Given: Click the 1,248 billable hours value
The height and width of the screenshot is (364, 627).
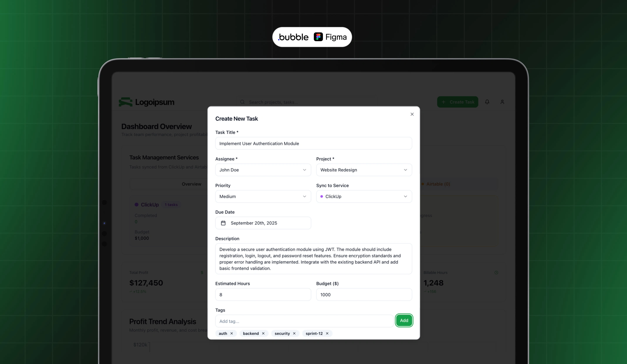Looking at the screenshot, I should coord(433,283).
